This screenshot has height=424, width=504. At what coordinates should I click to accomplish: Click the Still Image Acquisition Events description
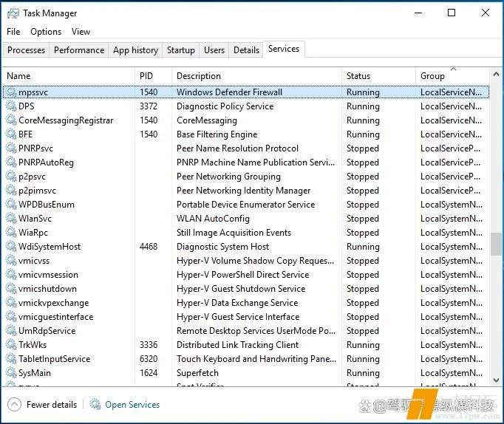pos(234,233)
